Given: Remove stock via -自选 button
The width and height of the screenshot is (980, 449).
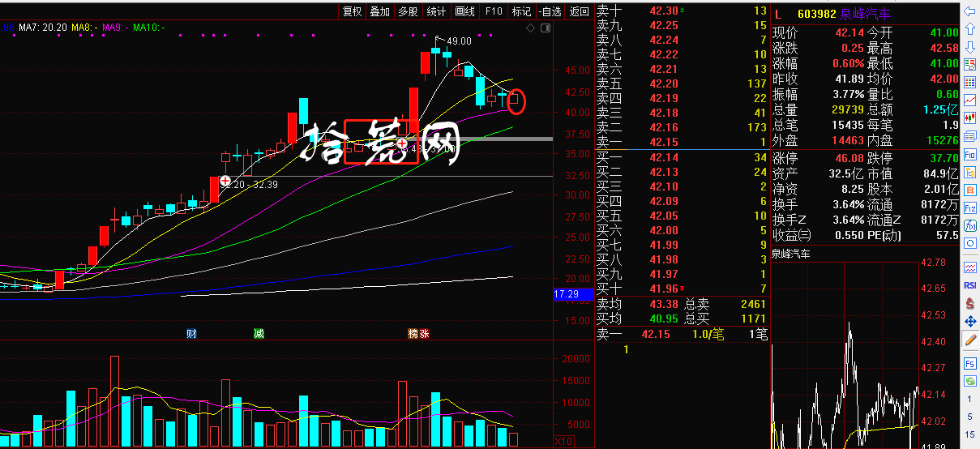Looking at the screenshot, I should (x=550, y=11).
